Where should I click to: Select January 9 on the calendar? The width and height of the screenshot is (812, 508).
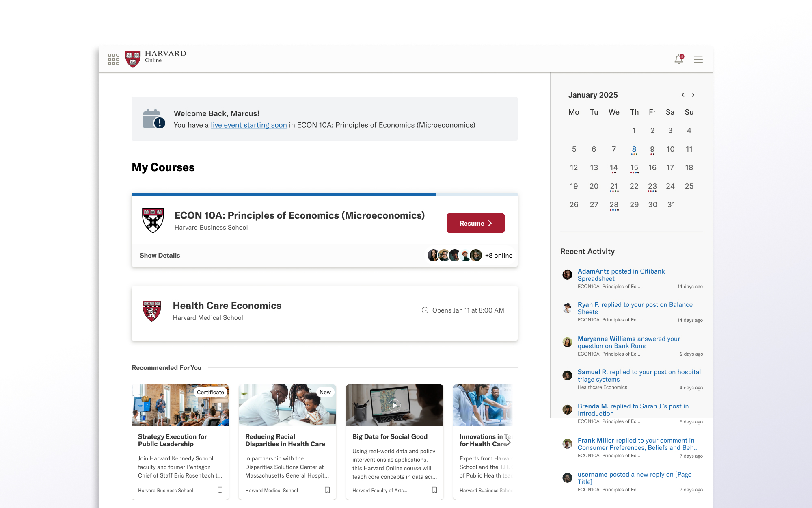(x=652, y=150)
